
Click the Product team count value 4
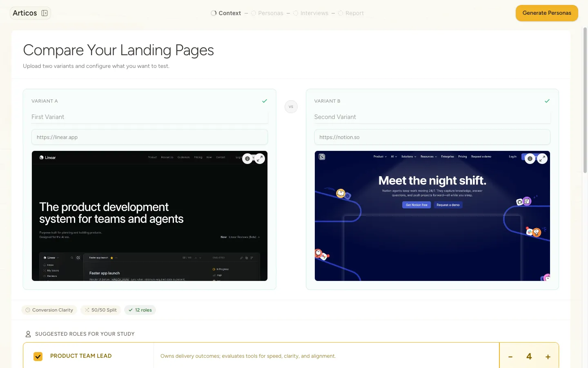click(x=529, y=357)
